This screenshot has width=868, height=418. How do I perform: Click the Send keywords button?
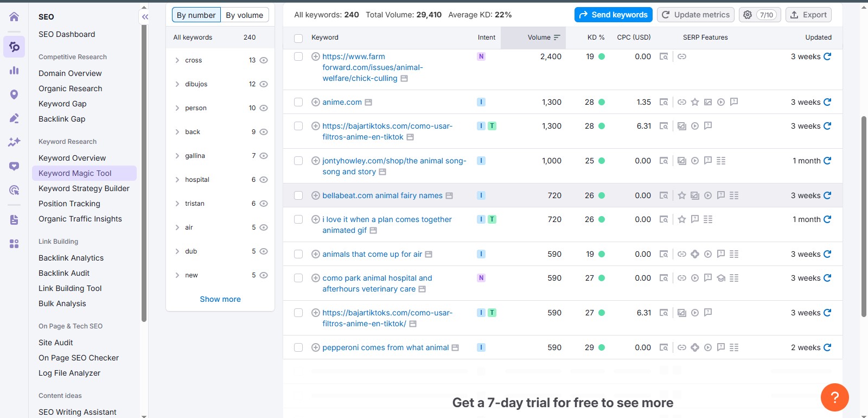click(x=613, y=15)
